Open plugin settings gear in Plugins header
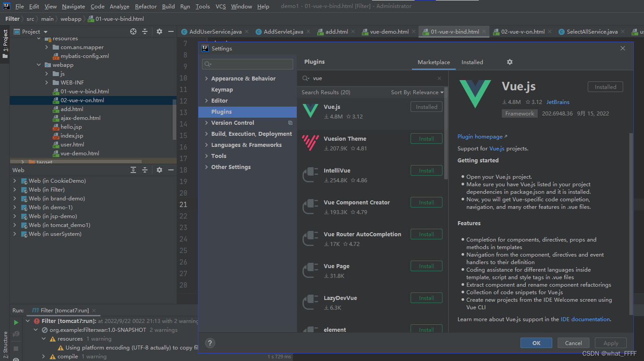The image size is (644, 361). tap(510, 62)
